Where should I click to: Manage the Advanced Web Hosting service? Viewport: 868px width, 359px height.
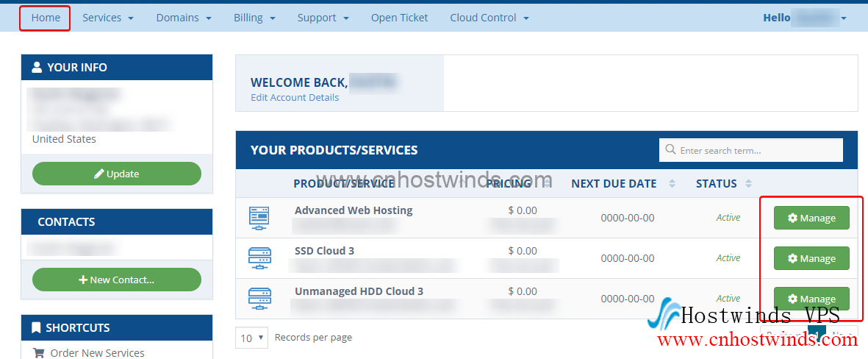[x=811, y=218]
